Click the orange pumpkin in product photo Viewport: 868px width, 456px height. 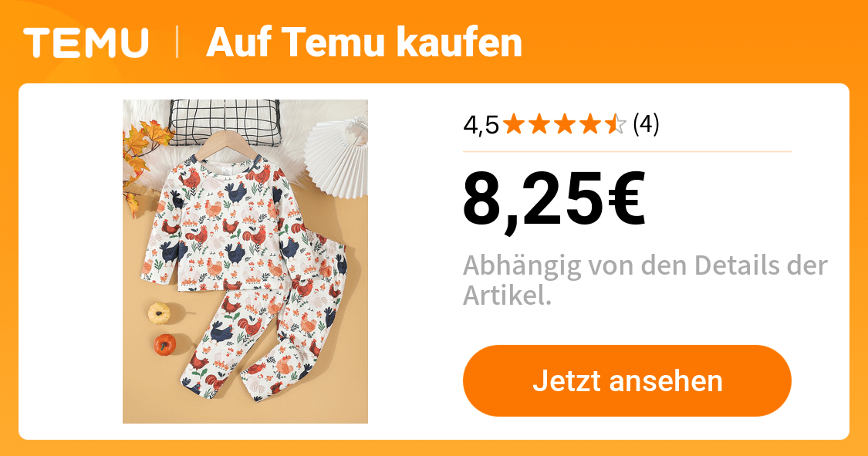[x=165, y=344]
